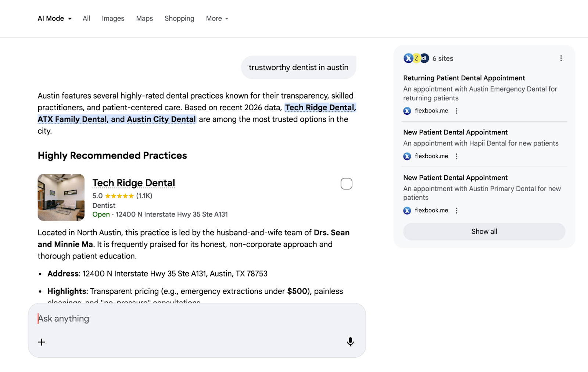
Task: Click the '6 sites' label
Action: [443, 58]
